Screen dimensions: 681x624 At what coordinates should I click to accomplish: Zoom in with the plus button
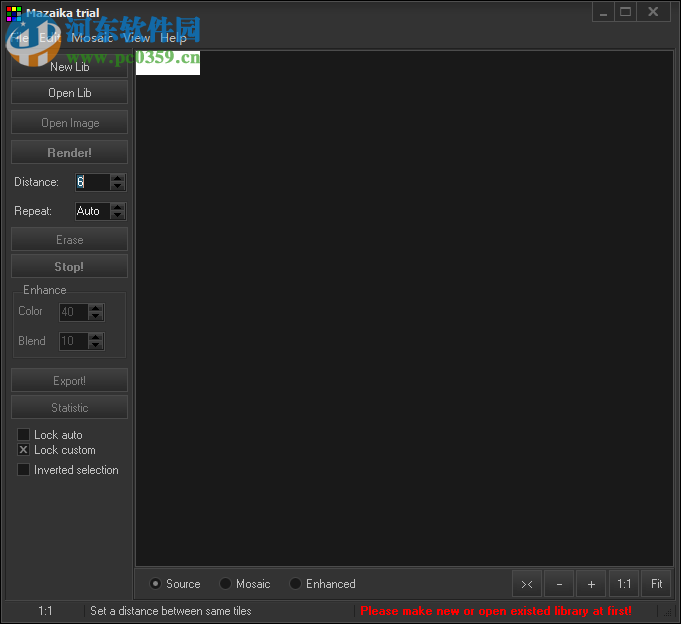592,584
